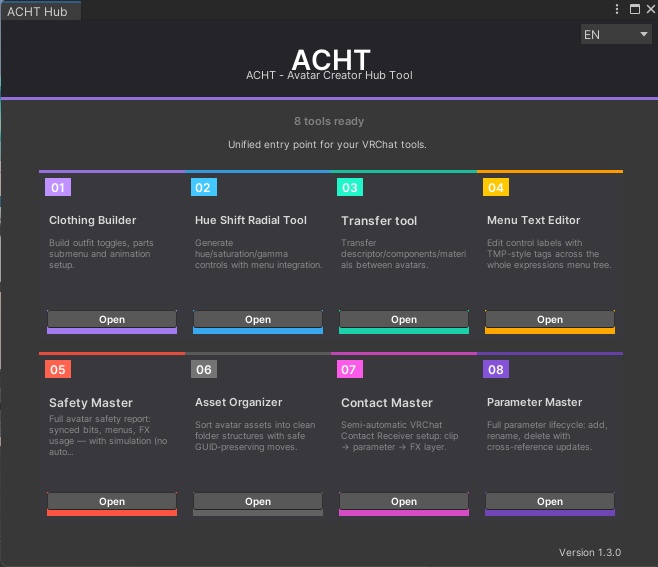The height and width of the screenshot is (567, 658).
Task: Expand the EN language dropdown
Action: point(616,34)
